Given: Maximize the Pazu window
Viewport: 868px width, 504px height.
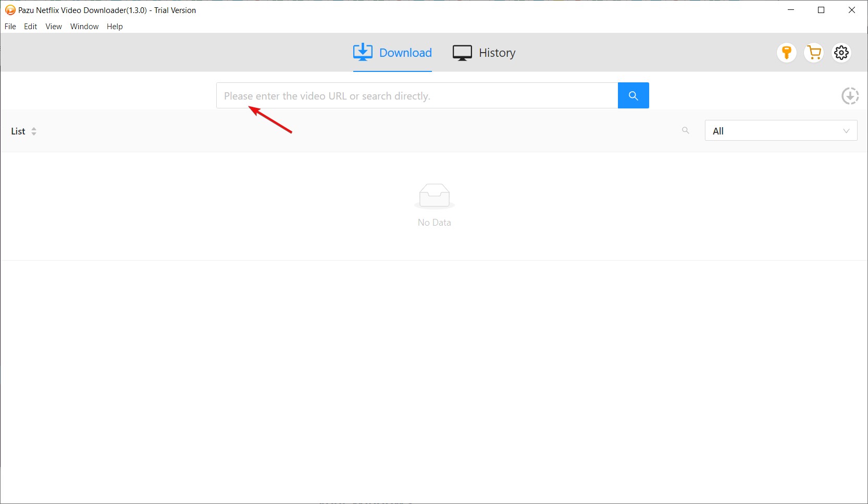Looking at the screenshot, I should coord(821,10).
